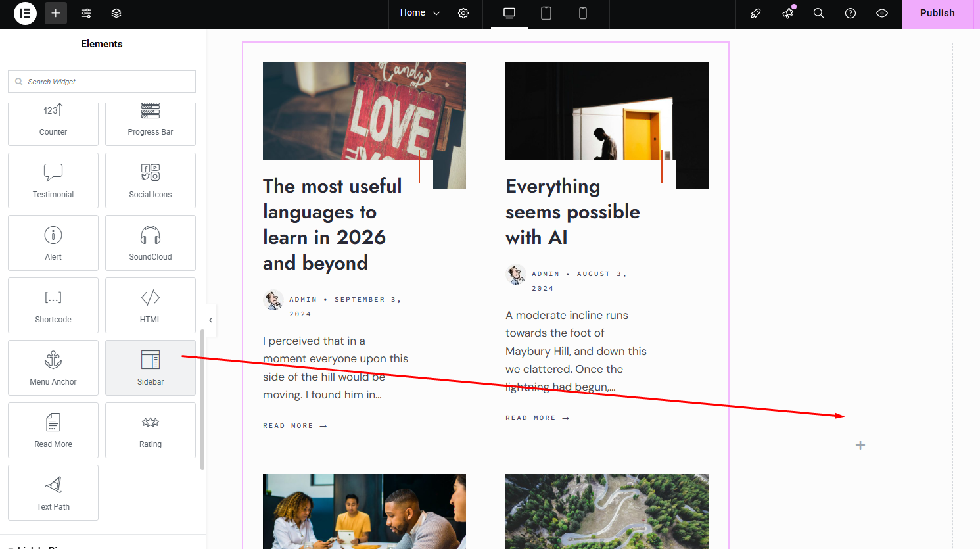Open the Finder search icon
Image resolution: width=980 pixels, height=549 pixels.
point(819,13)
